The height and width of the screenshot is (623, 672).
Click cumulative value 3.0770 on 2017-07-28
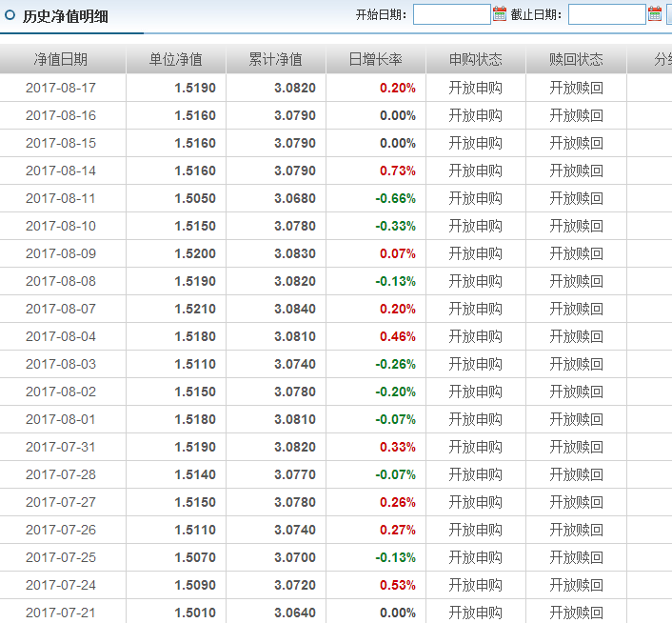pos(295,474)
